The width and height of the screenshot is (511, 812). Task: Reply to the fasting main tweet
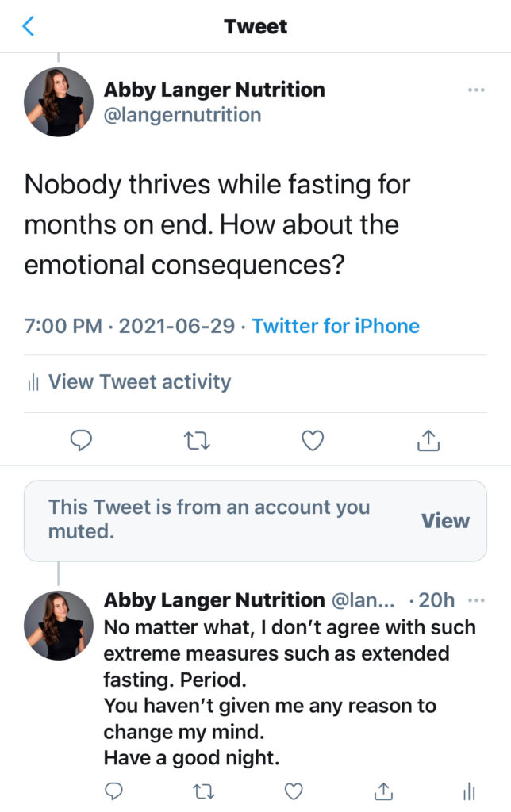pyautogui.click(x=81, y=440)
